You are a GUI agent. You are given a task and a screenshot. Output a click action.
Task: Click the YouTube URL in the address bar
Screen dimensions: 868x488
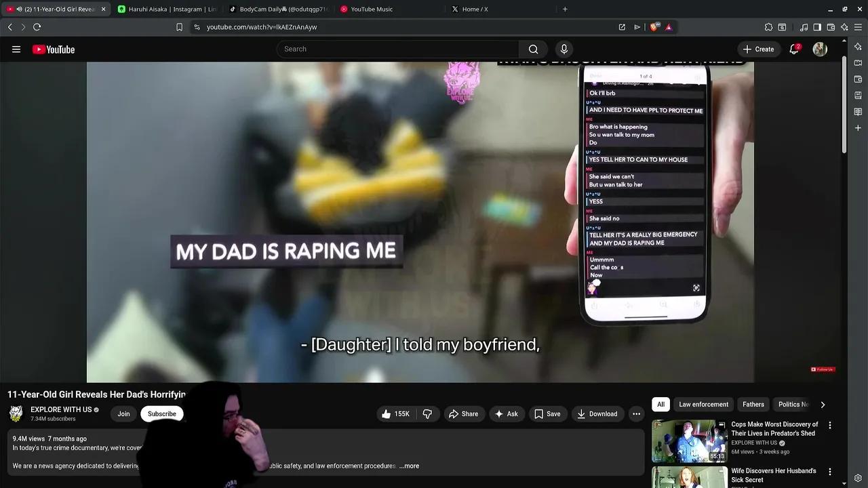pyautogui.click(x=262, y=27)
